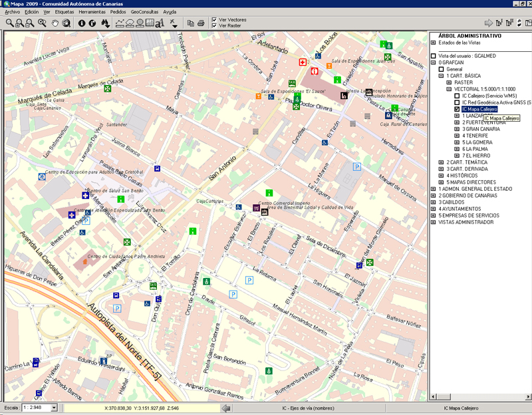Check the General layer checkbox

tap(441, 69)
